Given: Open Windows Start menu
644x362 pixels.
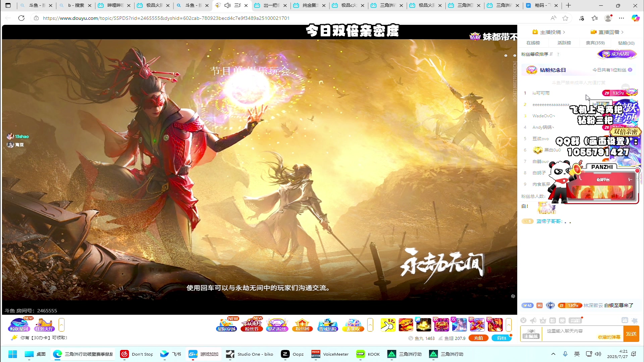Looking at the screenshot, I should [x=13, y=354].
